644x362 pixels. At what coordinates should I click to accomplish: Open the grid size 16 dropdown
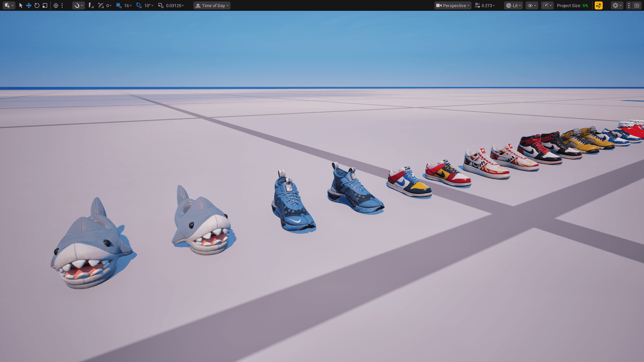(x=128, y=5)
